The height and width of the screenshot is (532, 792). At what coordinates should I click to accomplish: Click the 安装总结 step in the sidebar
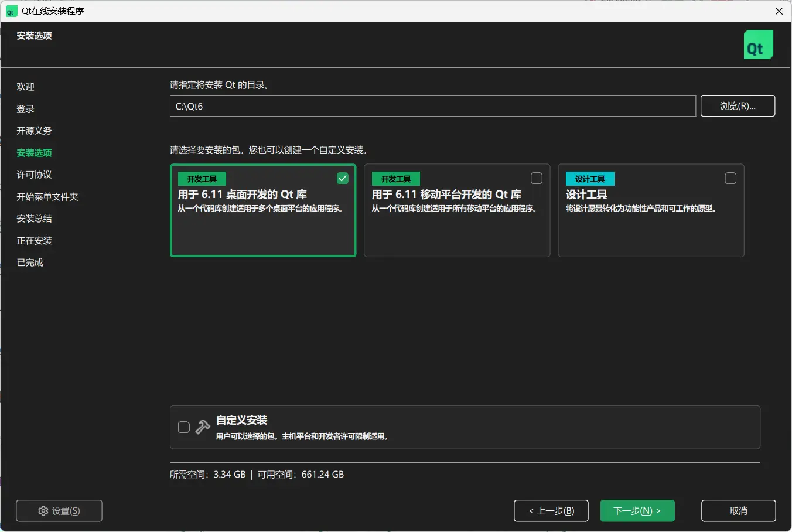tap(35, 219)
